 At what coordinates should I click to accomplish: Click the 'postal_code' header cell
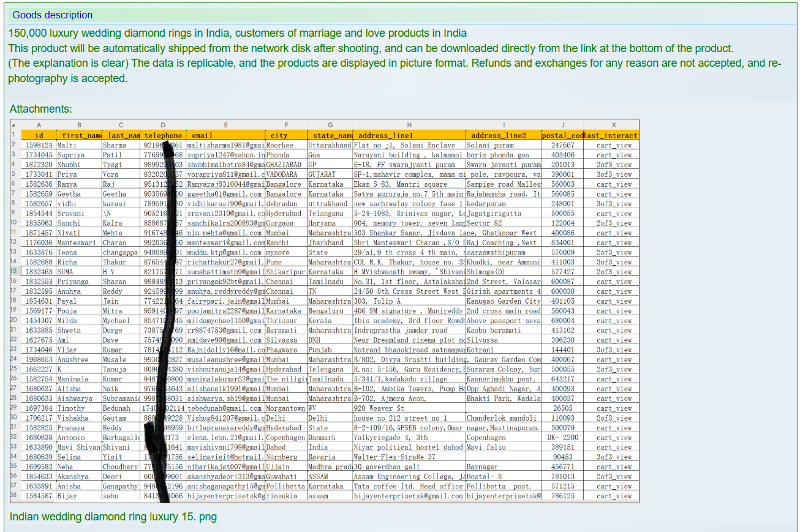click(x=562, y=135)
